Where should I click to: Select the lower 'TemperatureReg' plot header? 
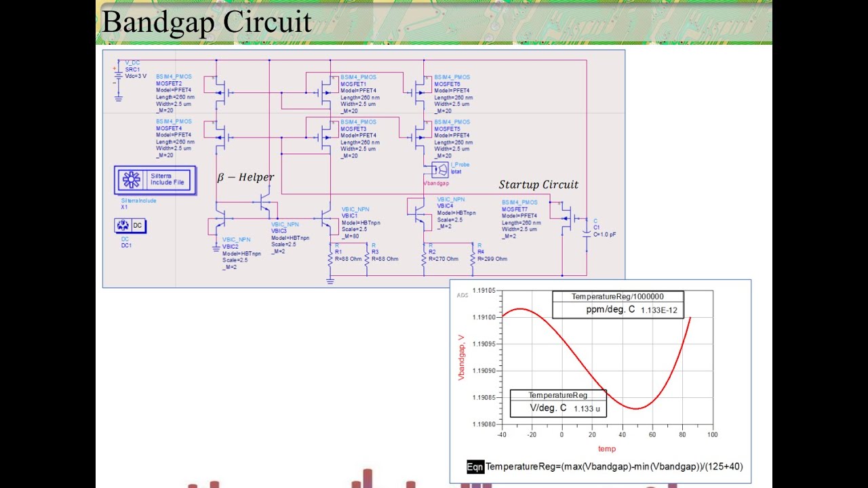point(558,395)
